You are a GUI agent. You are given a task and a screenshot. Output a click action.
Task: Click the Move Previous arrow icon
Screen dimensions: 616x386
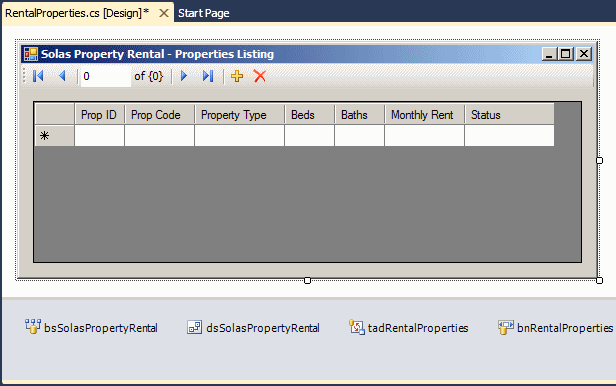point(62,76)
